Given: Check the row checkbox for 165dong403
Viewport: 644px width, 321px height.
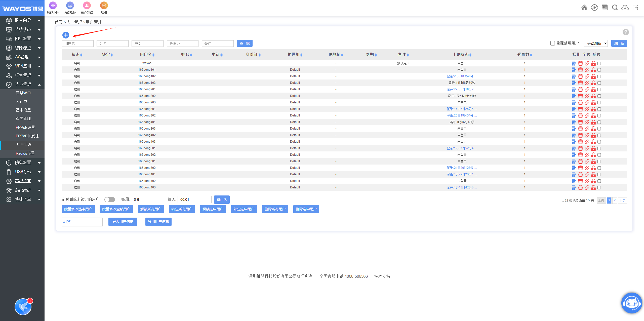Looking at the screenshot, I should click(599, 188).
